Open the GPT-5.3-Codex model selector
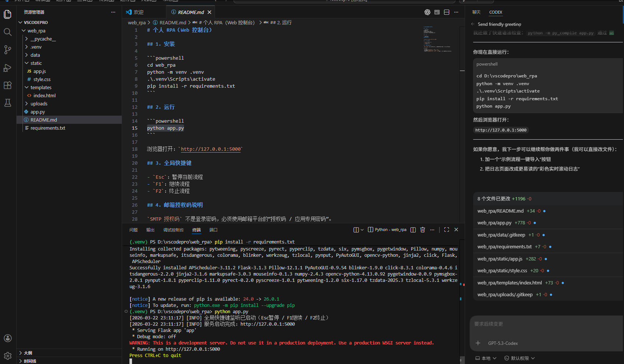This screenshot has width=624, height=364. [x=503, y=343]
